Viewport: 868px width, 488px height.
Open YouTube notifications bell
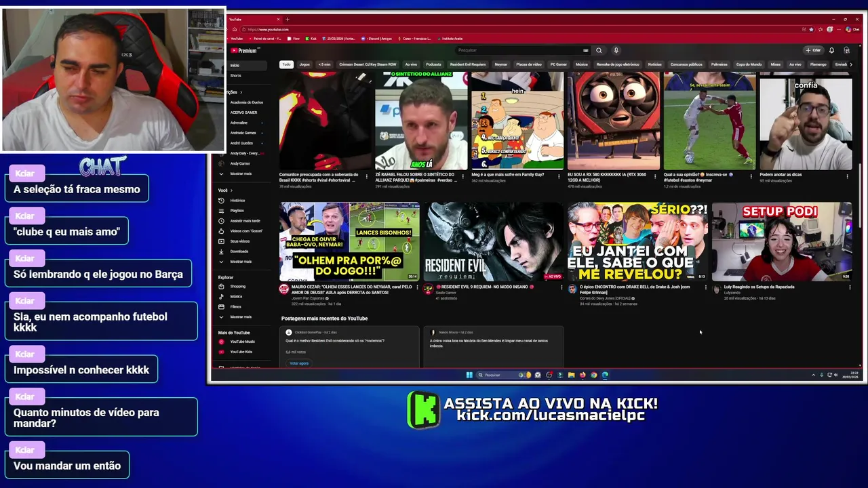[x=831, y=50]
